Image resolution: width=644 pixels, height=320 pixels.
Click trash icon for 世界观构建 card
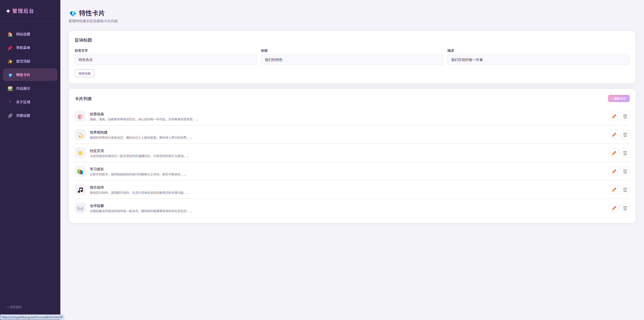625,135
